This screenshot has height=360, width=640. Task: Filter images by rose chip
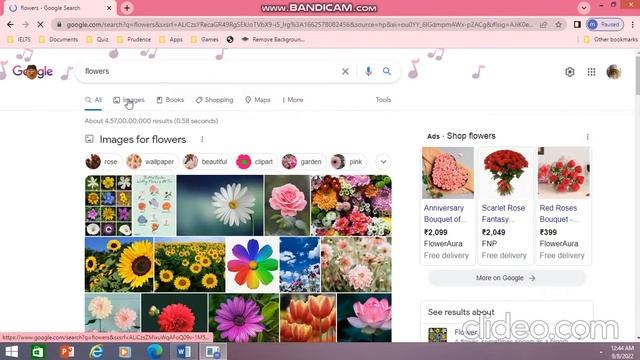click(x=103, y=162)
